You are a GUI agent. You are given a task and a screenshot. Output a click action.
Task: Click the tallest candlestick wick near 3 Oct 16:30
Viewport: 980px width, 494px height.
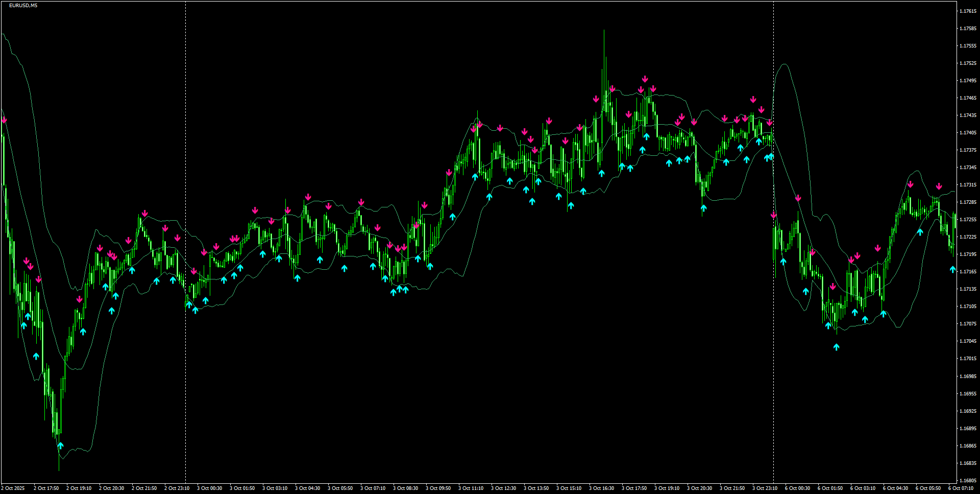[604, 51]
